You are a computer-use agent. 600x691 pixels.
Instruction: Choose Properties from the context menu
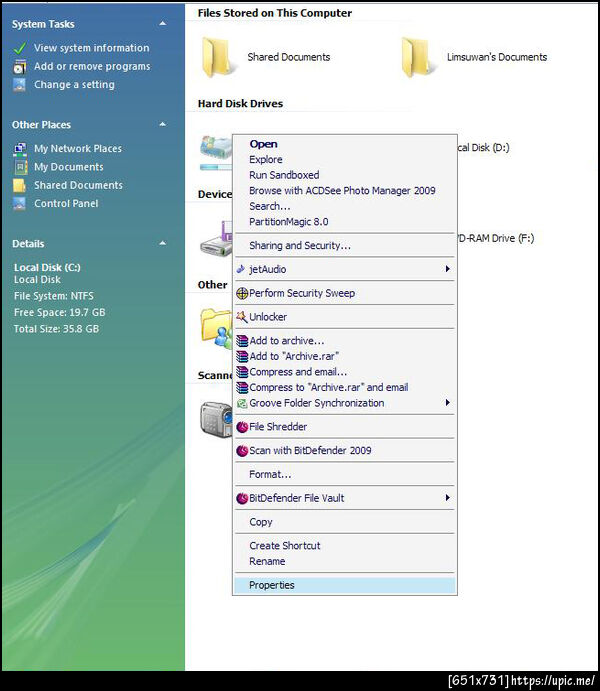pyautogui.click(x=344, y=585)
